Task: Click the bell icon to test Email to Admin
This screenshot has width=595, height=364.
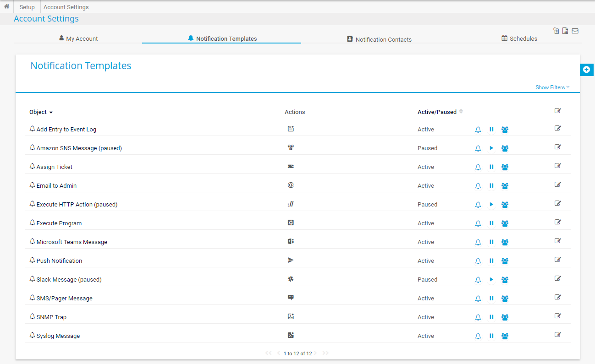Action: (x=478, y=185)
